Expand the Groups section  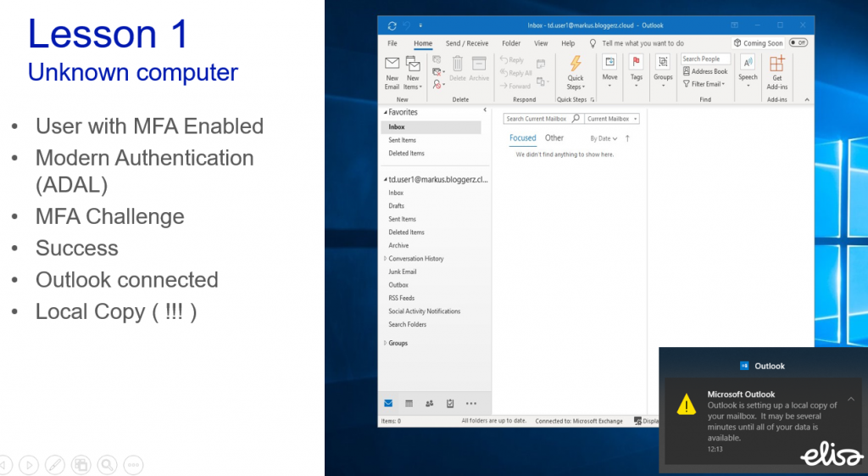386,343
